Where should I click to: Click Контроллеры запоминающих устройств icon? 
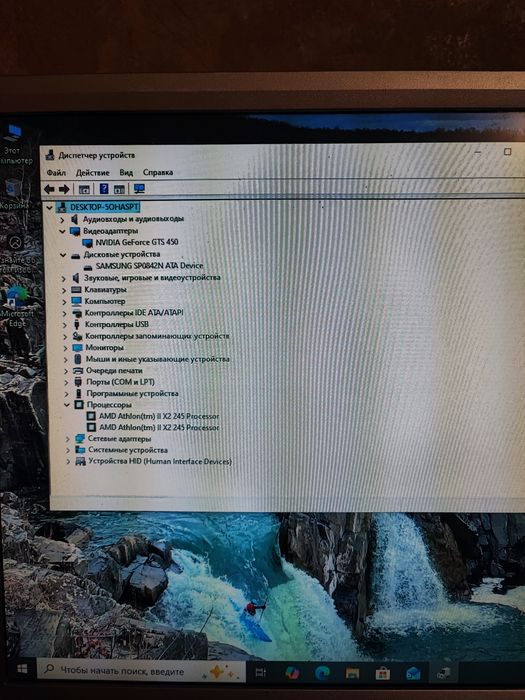pyautogui.click(x=77, y=336)
